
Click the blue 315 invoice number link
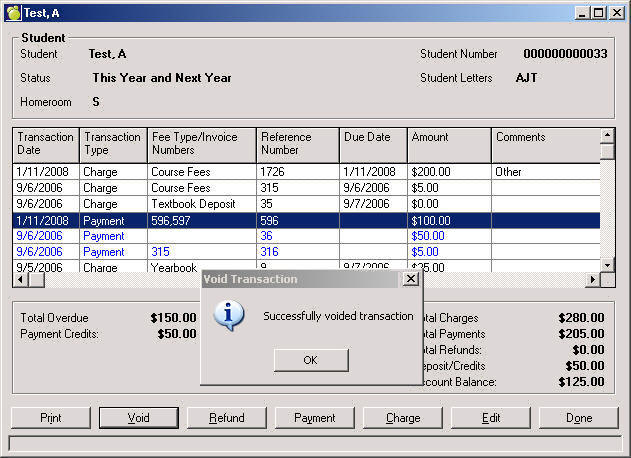161,252
